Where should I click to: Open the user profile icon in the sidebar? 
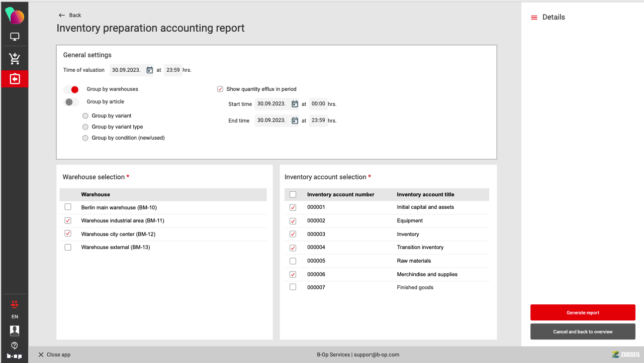[15, 330]
